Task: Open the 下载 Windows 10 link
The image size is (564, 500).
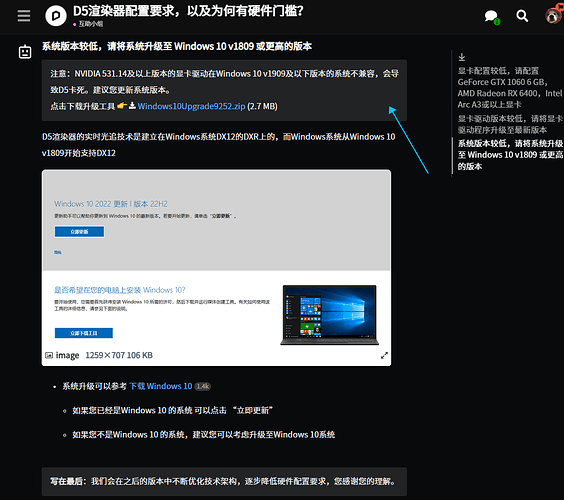Action: pos(161,386)
